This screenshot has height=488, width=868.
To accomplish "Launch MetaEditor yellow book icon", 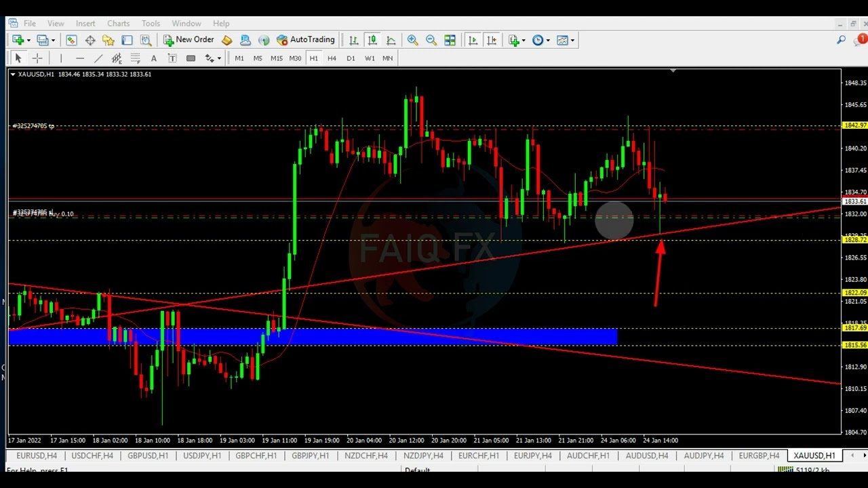I will [227, 40].
